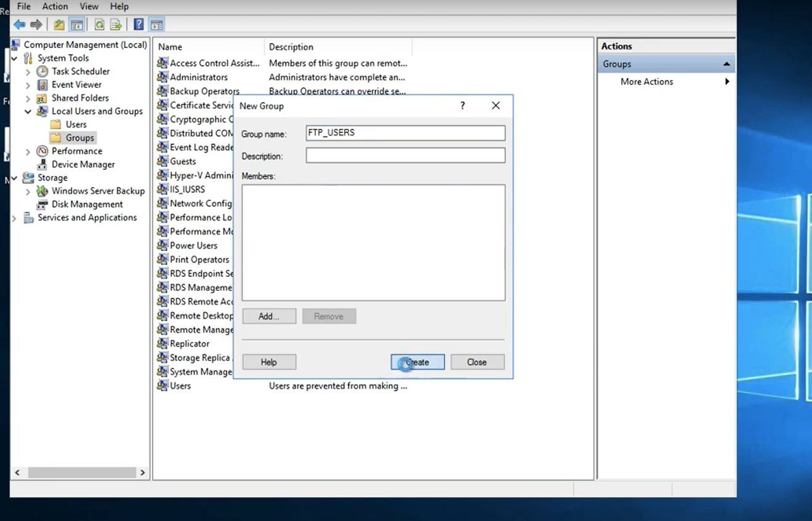The image size is (812, 521).
Task: Expand the Windows Server Backup node
Action: [28, 191]
